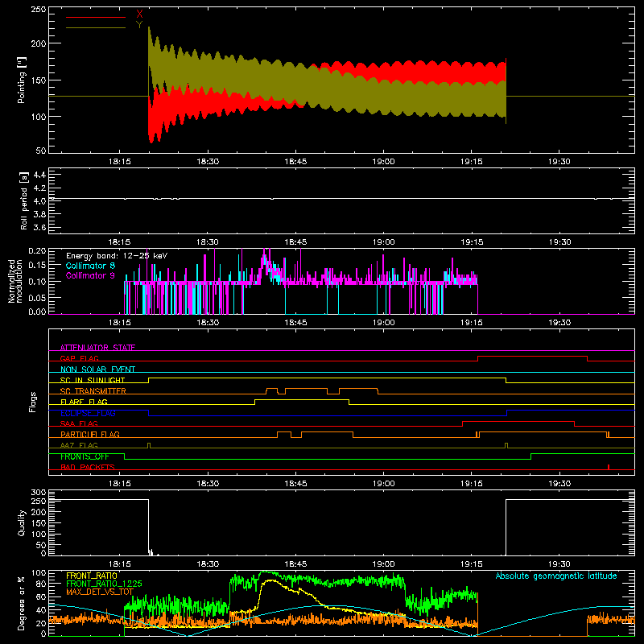Click the olive 'Y' legend label

139,25
